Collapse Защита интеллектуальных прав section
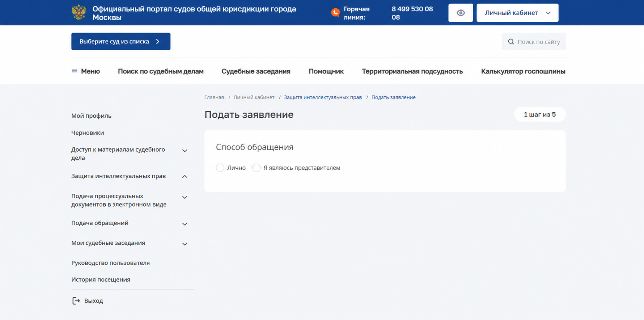This screenshot has height=320, width=644. click(185, 177)
